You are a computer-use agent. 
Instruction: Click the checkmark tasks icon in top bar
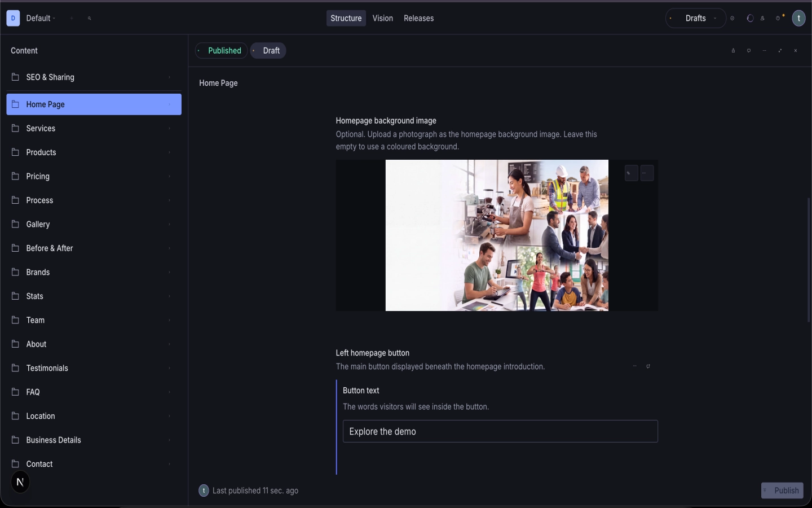pyautogui.click(x=732, y=18)
